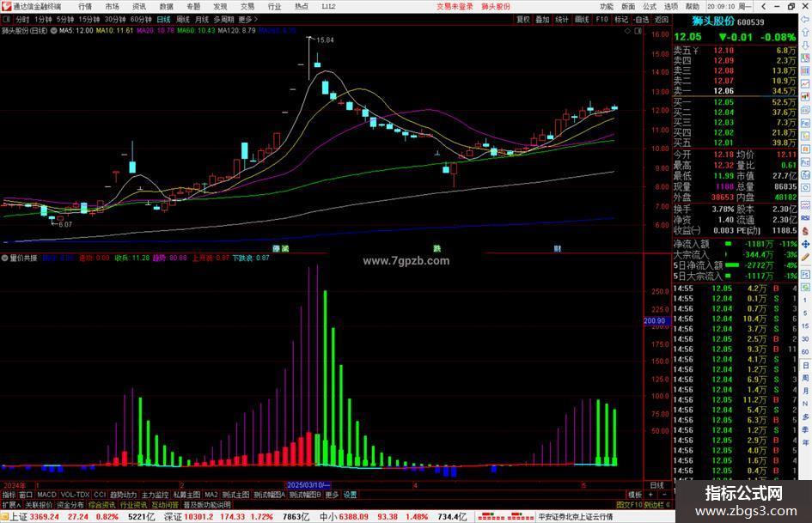Select the 30分钟 period
812x523 pixels.
pyautogui.click(x=114, y=19)
